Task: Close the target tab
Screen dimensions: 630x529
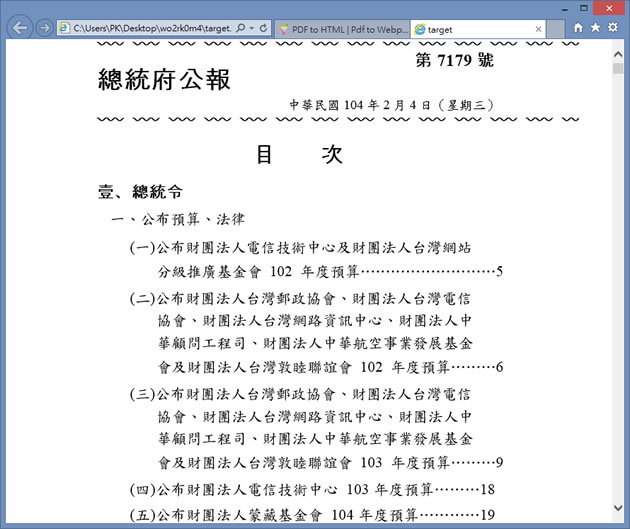Action: click(538, 29)
